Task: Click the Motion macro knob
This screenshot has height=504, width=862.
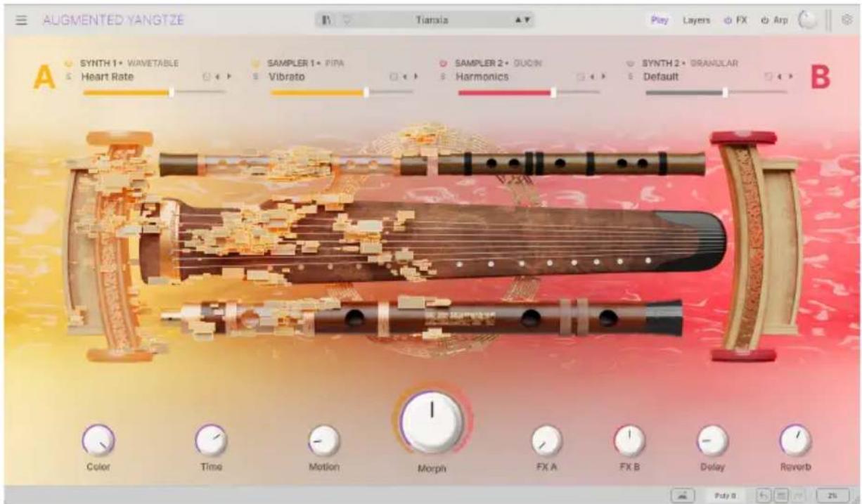Action: tap(324, 441)
